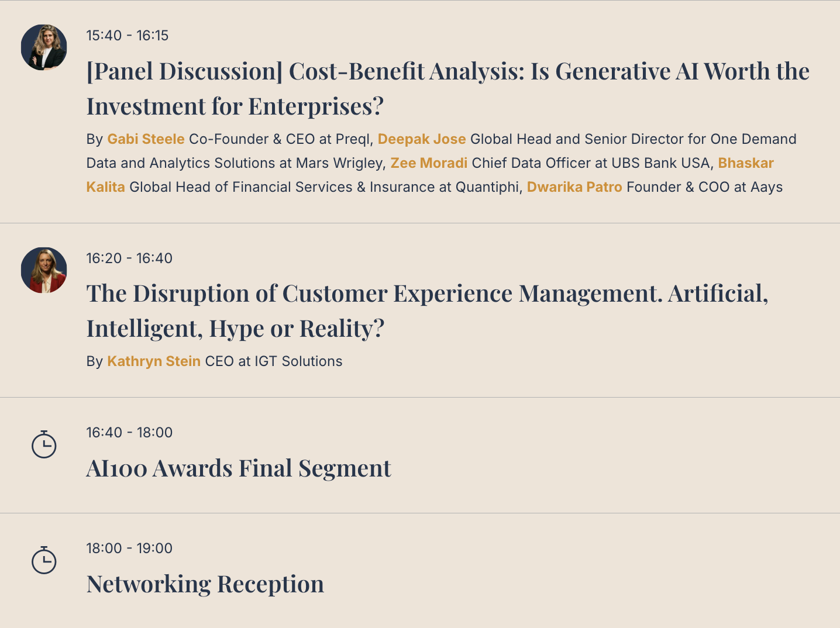Select Disruption of Customer Experience Management title

428,311
